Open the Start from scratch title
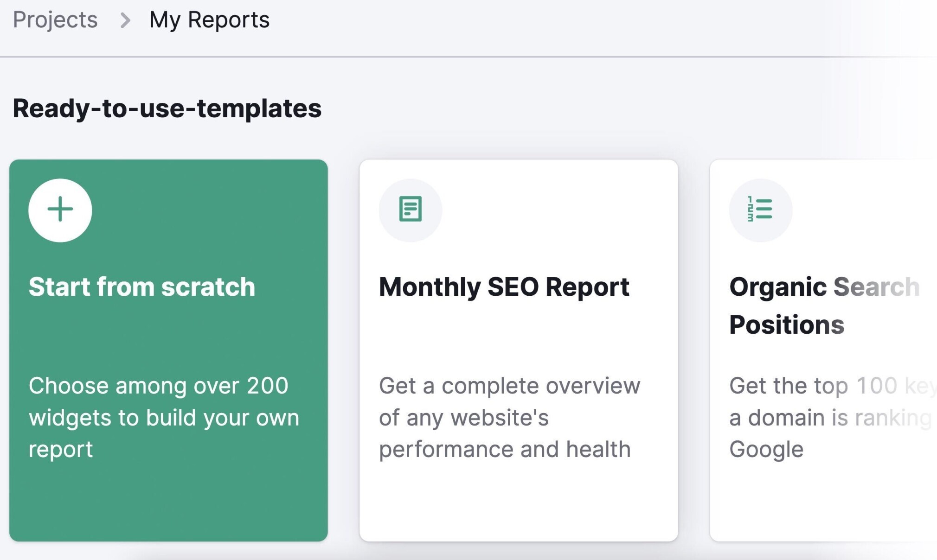Viewport: 937px width, 560px height. coord(142,286)
